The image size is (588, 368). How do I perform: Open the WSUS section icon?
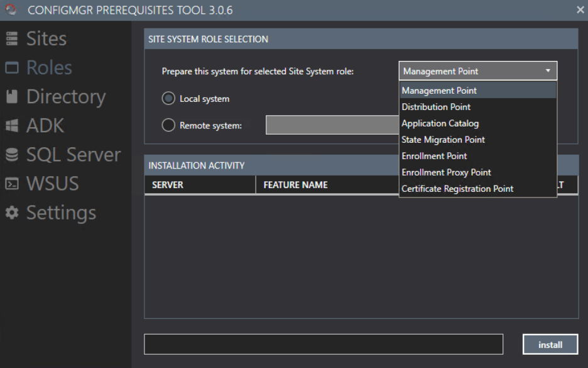click(11, 183)
